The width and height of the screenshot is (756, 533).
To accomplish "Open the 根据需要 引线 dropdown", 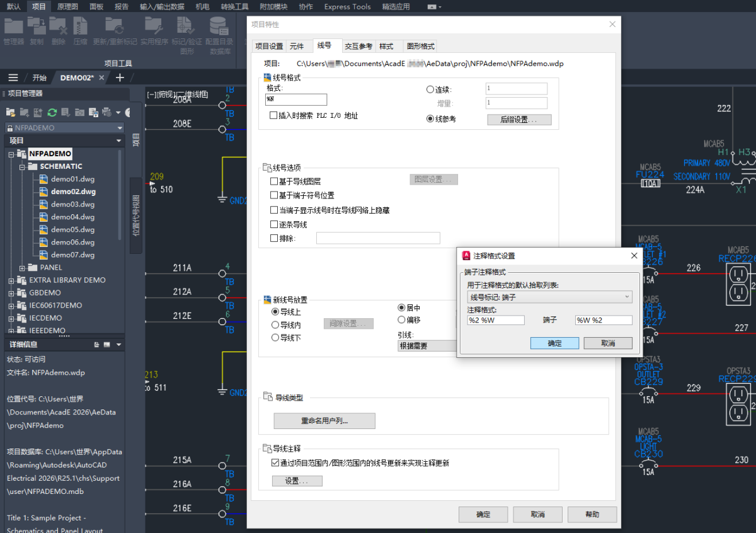I will coord(428,346).
